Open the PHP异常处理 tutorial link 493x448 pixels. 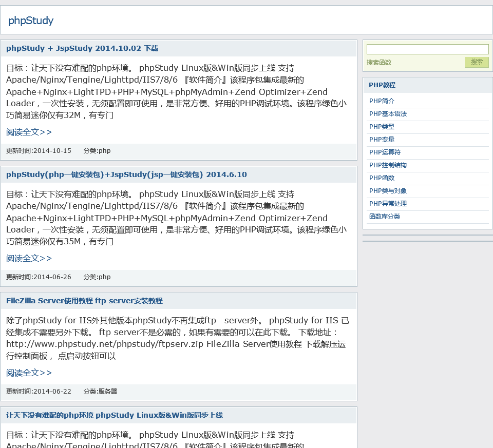(x=388, y=204)
